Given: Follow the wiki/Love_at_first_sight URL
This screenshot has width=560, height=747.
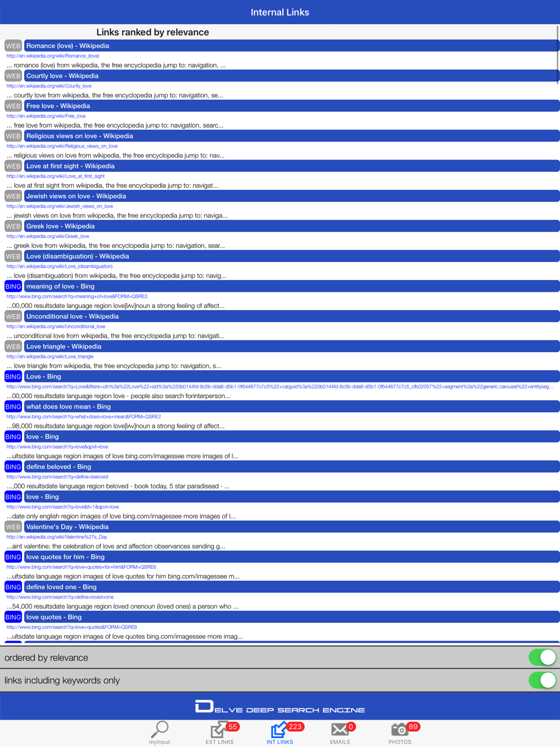Looking at the screenshot, I should tap(56, 176).
